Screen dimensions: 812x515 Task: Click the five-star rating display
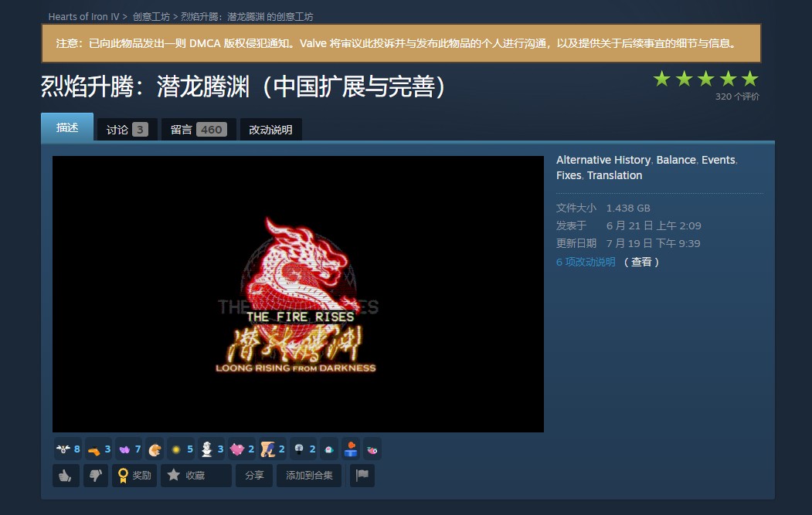[x=705, y=79]
